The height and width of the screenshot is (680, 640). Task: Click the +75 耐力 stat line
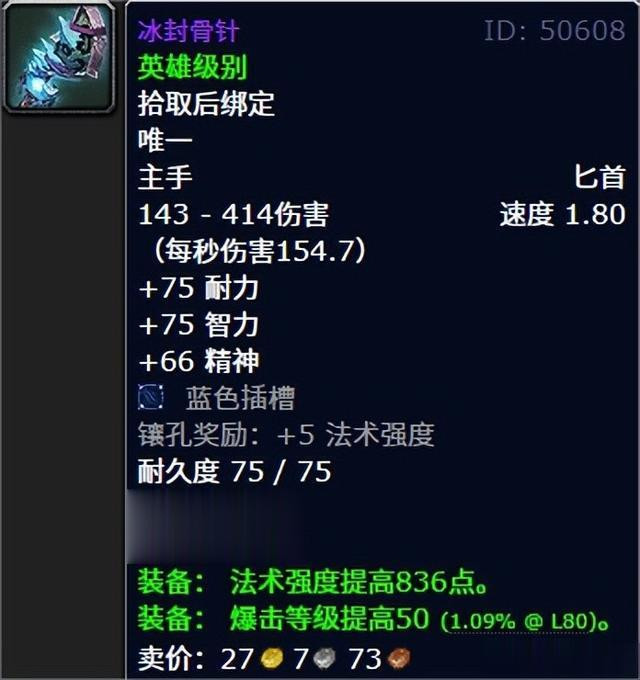pyautogui.click(x=199, y=288)
